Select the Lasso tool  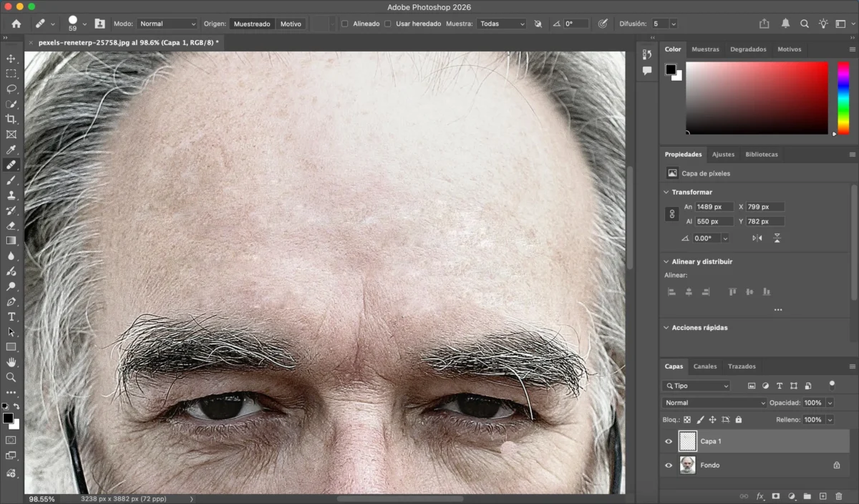click(11, 89)
